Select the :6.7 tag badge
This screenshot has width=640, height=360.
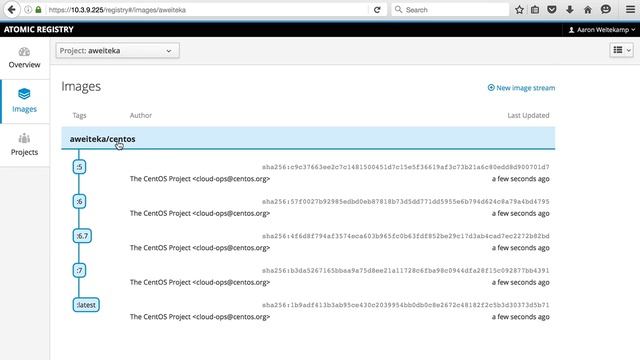[82, 236]
